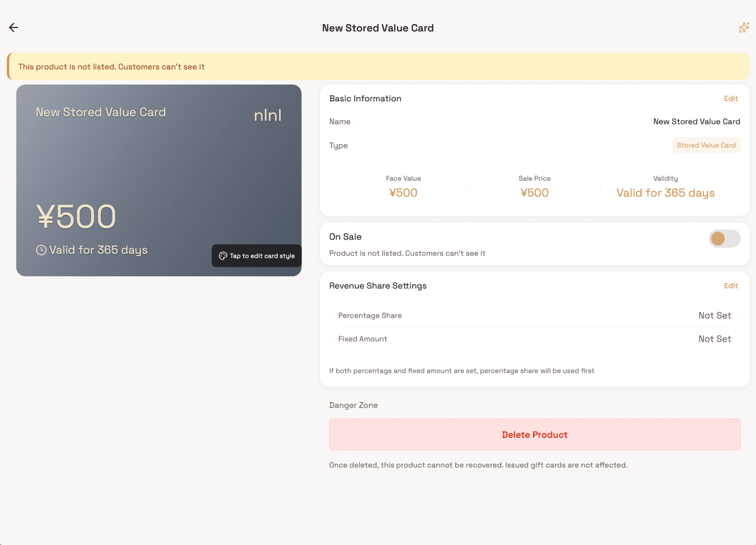The height and width of the screenshot is (545, 756).
Task: Click the product-not-listed yellow warning banner
Action: (378, 66)
